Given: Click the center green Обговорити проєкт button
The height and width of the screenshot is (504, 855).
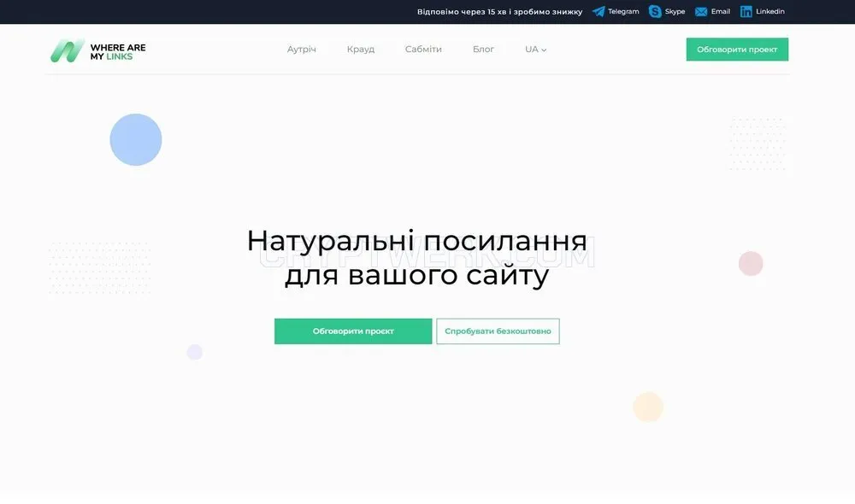Looking at the screenshot, I should [353, 331].
